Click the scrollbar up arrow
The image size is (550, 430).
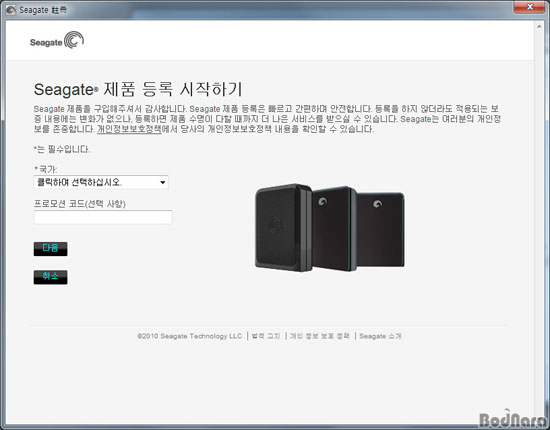pyautogui.click(x=539, y=26)
